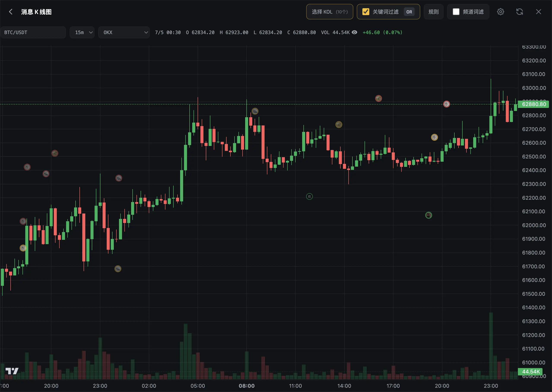
Task: Open red-ringed KOL marker near 62520 after 20:00
Action: point(55,153)
